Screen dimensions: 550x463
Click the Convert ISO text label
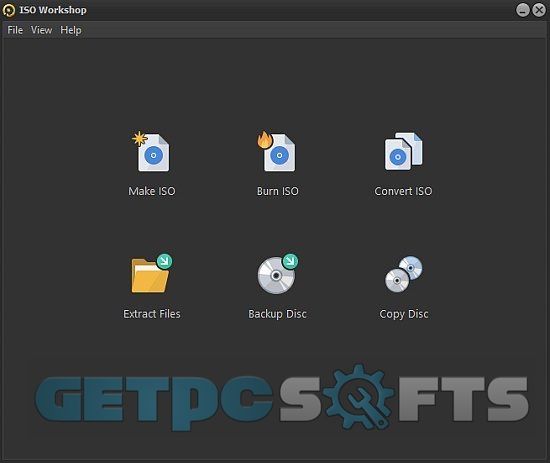403,191
